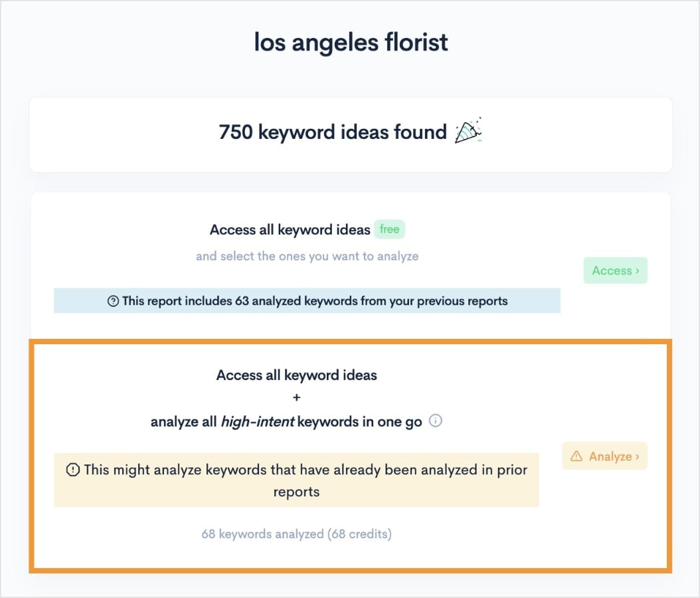The width and height of the screenshot is (700, 598).
Task: Click the Access all keyword ideas heading
Action: tap(289, 229)
